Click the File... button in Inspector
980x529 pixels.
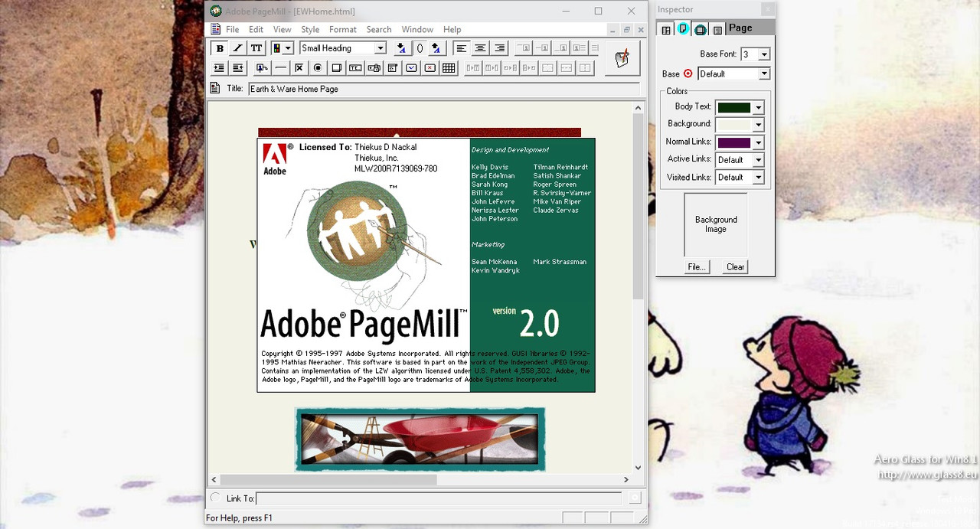[x=697, y=267]
